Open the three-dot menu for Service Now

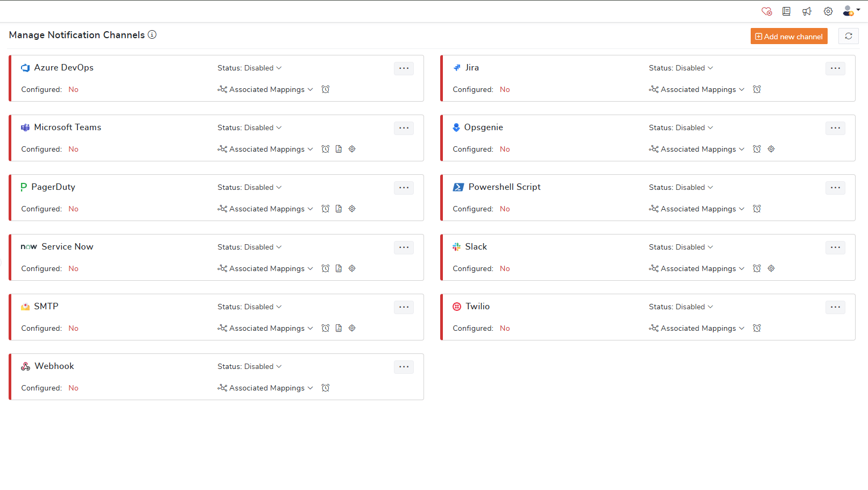[x=404, y=247]
